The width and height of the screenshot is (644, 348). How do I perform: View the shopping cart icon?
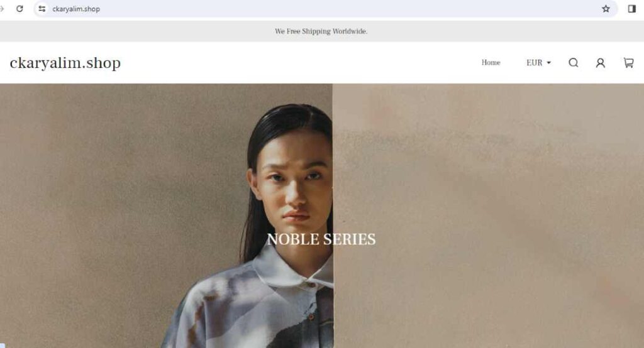[x=628, y=63]
